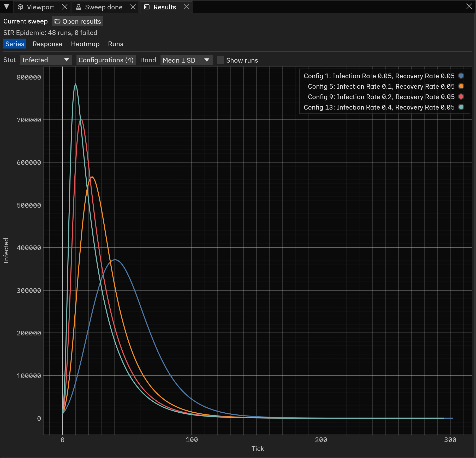The height and width of the screenshot is (458, 476).
Task: Click the teal curve peak near 780000
Action: click(75, 84)
